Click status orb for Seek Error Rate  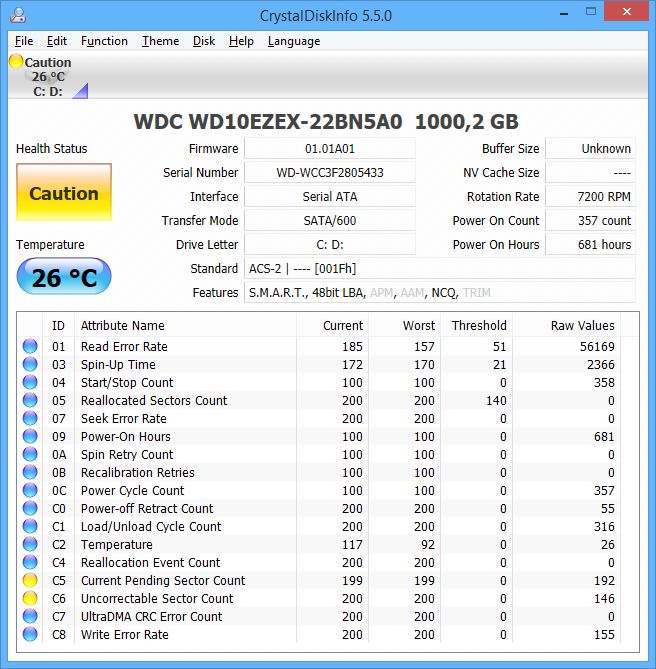pos(30,418)
